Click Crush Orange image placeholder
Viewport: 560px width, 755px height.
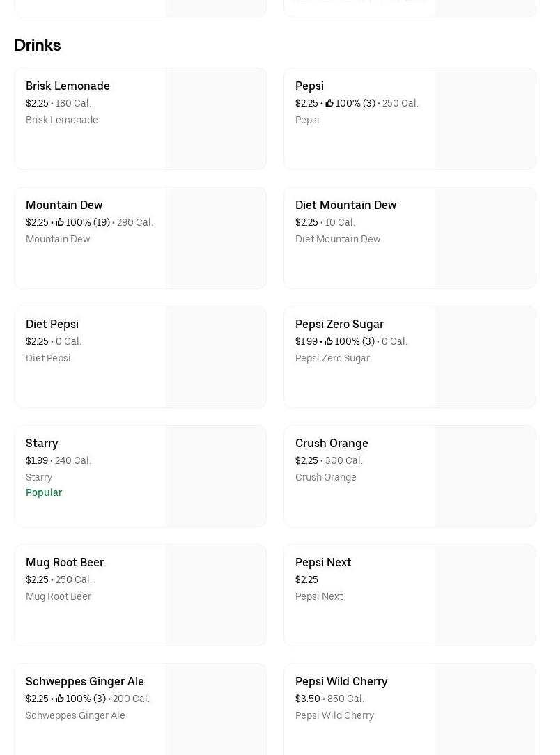click(485, 476)
